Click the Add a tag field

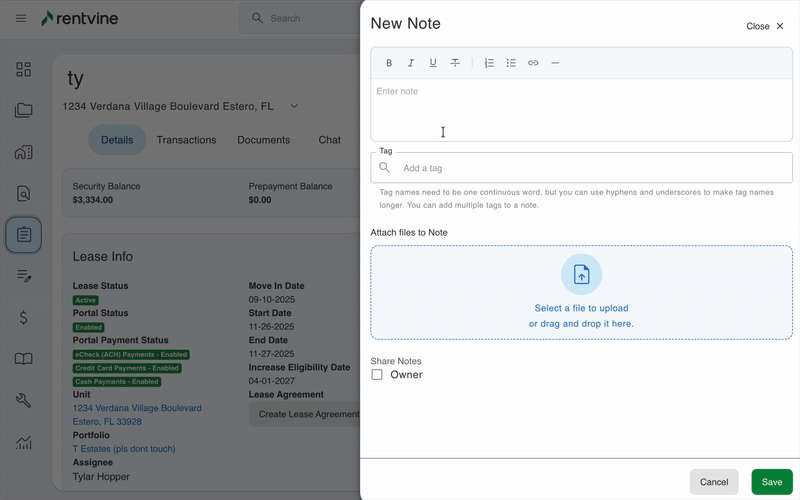pyautogui.click(x=590, y=168)
